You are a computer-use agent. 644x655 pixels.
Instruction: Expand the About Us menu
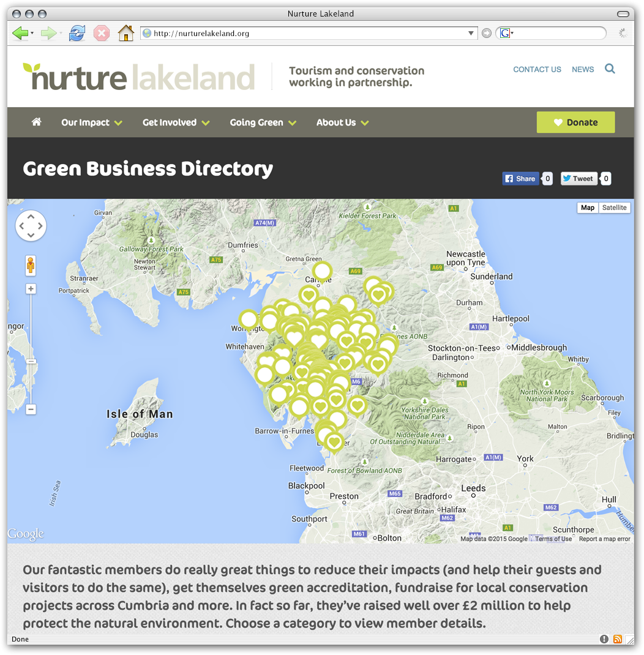[x=337, y=122]
